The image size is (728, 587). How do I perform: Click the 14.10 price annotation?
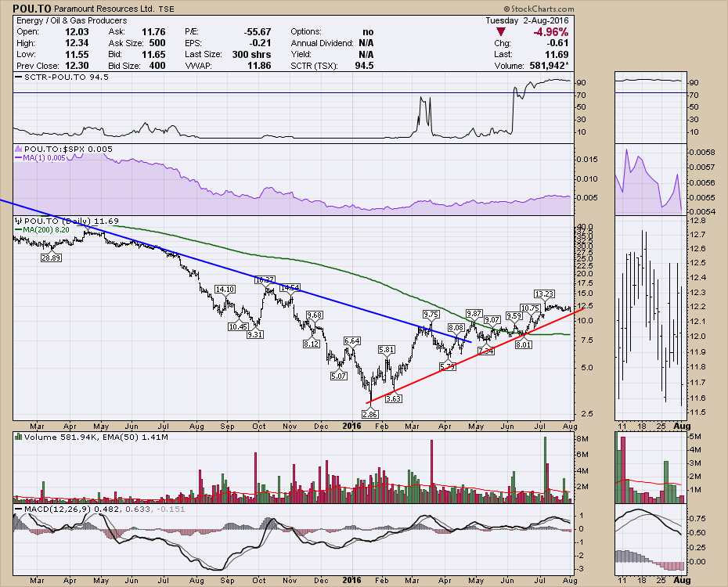tap(225, 289)
